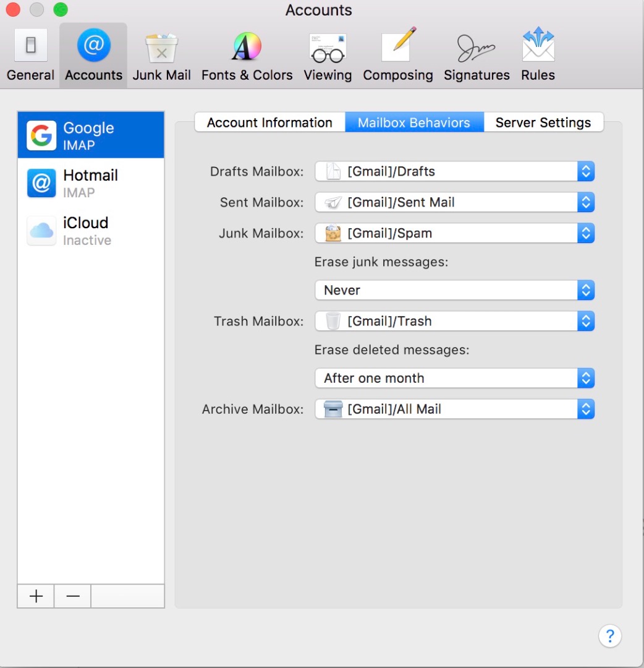Select the inactive iCloud account
644x668 pixels.
91,231
